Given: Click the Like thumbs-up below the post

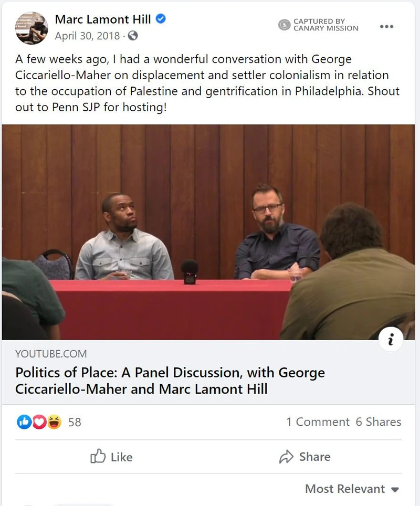Looking at the screenshot, I should pos(98,457).
